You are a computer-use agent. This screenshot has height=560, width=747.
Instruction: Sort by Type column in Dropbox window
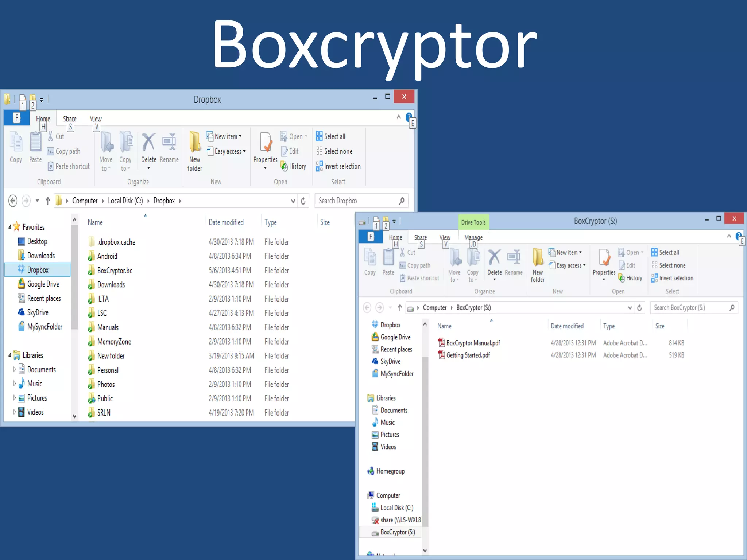(x=271, y=222)
